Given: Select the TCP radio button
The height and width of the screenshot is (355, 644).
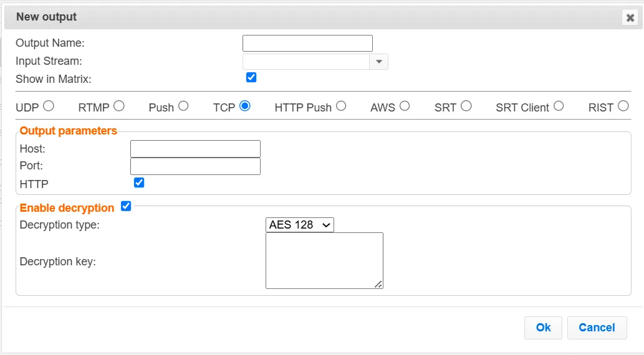Looking at the screenshot, I should tap(245, 107).
